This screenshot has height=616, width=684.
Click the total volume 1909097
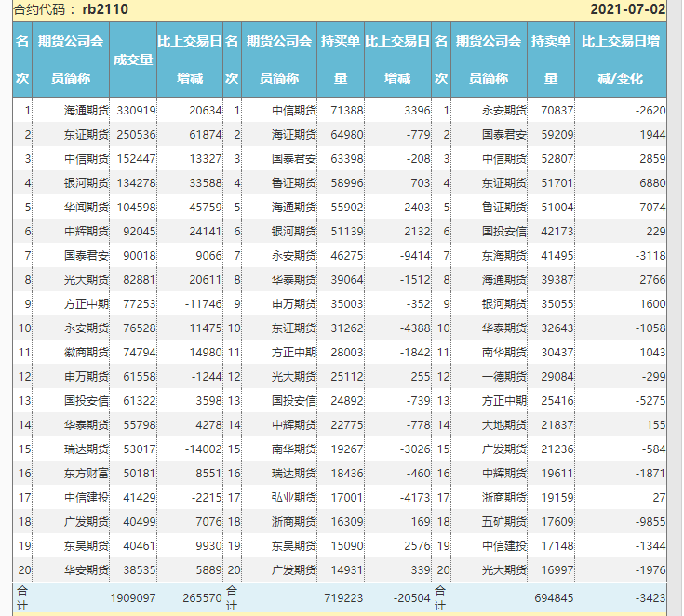133,597
